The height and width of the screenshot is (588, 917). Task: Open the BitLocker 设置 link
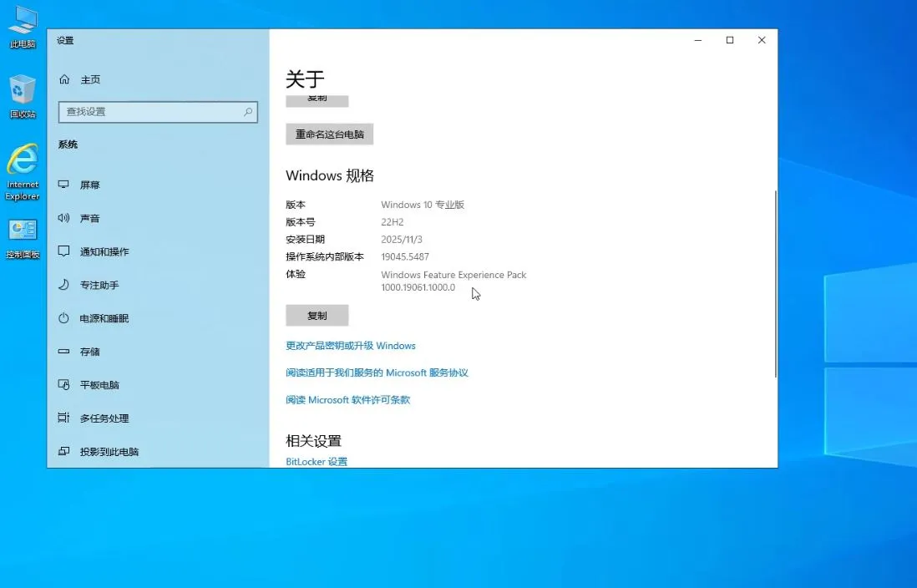click(317, 462)
